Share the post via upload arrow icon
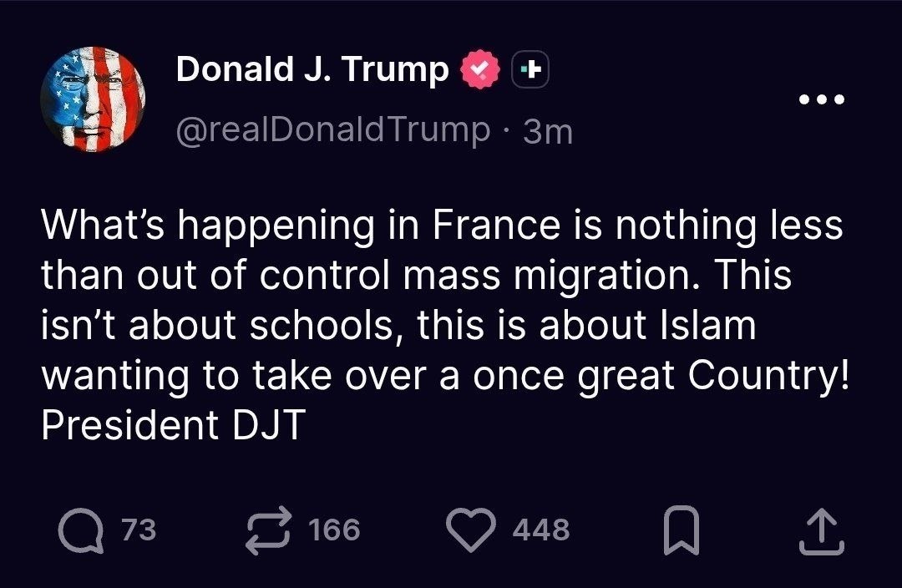902x588 pixels. click(x=822, y=530)
